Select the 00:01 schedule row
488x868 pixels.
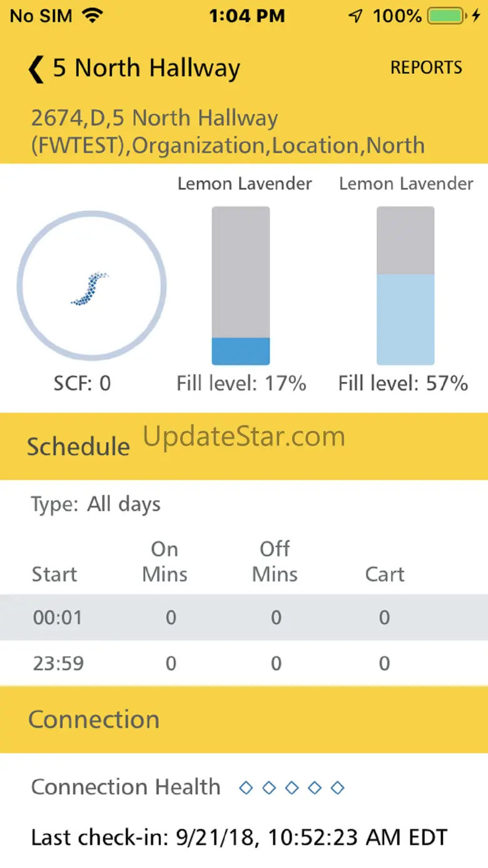pos(244,618)
